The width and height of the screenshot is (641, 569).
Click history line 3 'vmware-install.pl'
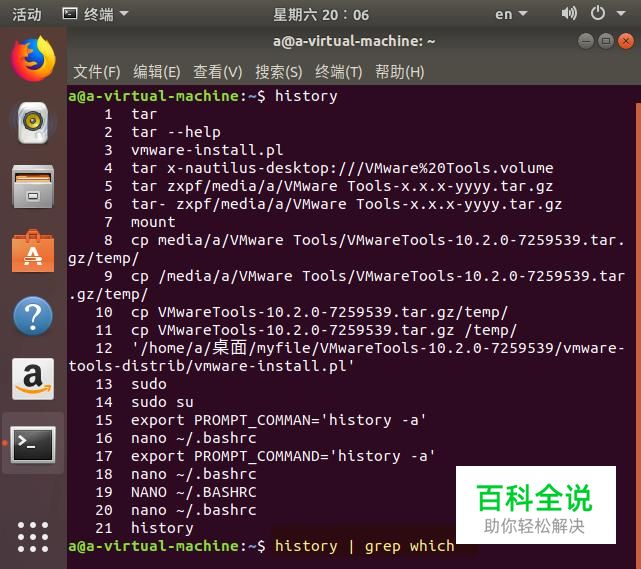coord(207,150)
